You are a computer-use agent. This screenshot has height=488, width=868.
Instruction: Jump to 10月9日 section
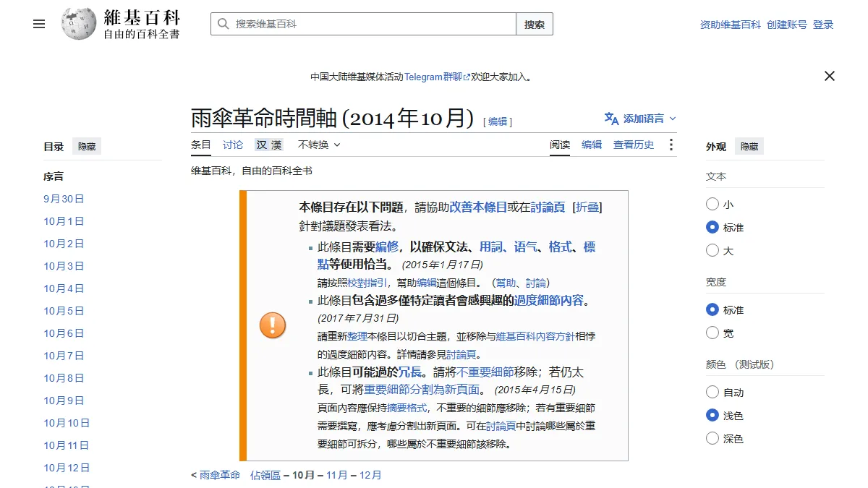click(64, 401)
